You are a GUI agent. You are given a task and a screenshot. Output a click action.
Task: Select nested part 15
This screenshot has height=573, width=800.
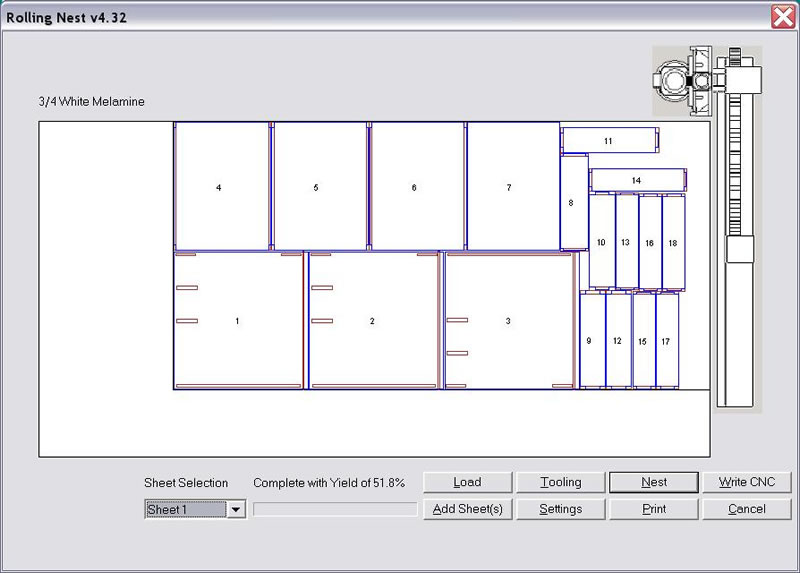pyautogui.click(x=644, y=340)
